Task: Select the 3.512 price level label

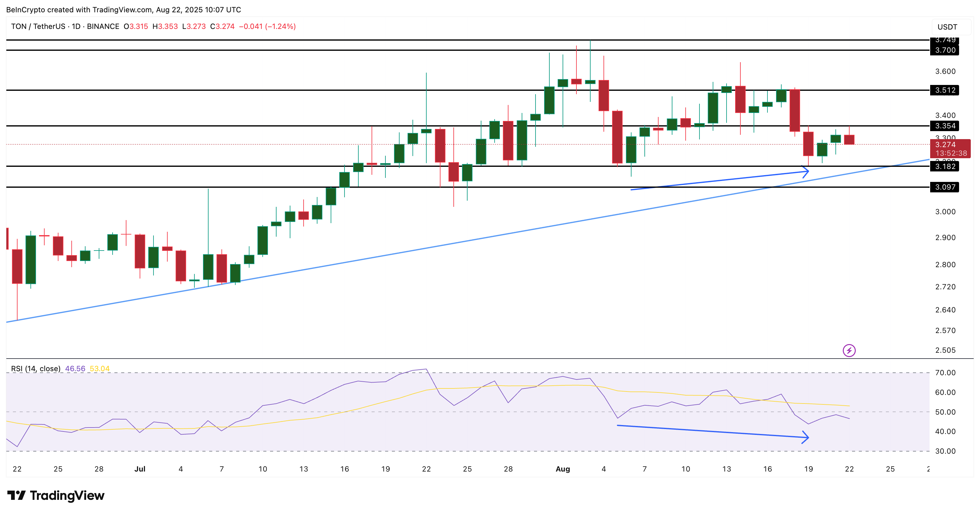Action: click(x=946, y=90)
